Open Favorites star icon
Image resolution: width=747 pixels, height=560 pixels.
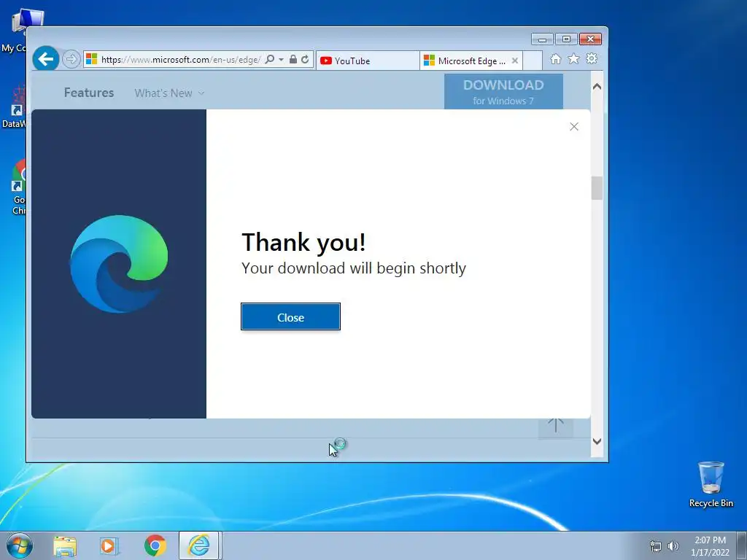(x=573, y=58)
